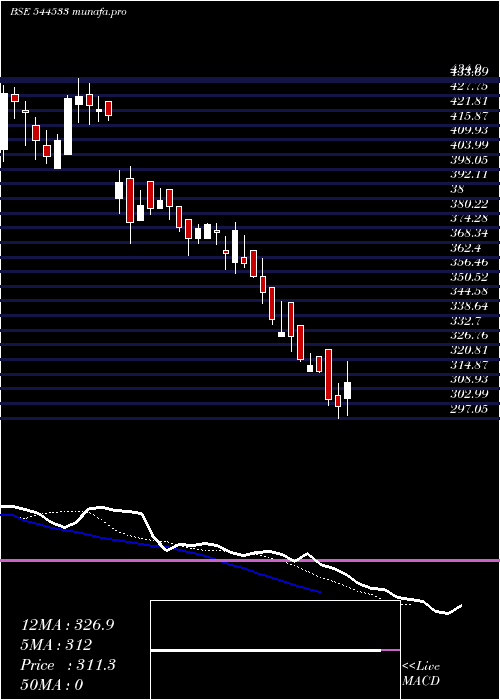Select the 338.64 price level label
This screenshot has width=500, height=700.
click(x=469, y=306)
